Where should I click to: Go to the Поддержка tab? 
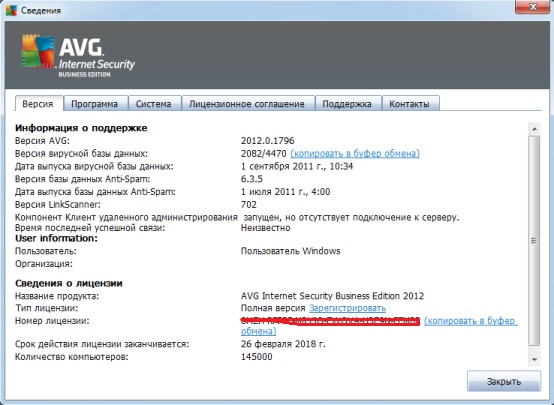(347, 104)
